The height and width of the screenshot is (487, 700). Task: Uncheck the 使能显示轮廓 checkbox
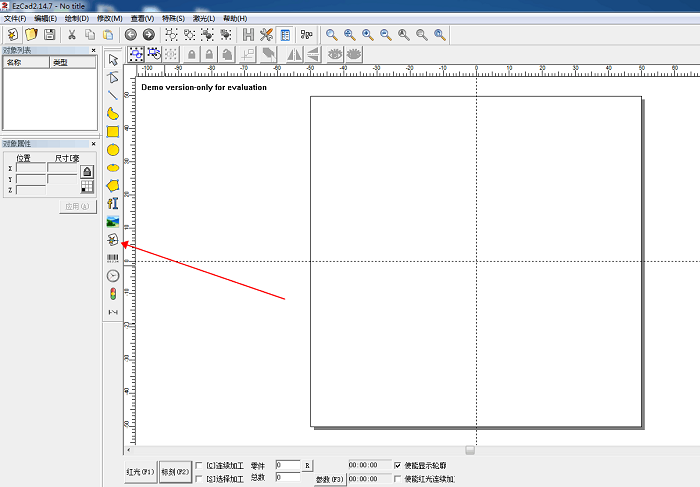[x=398, y=465]
